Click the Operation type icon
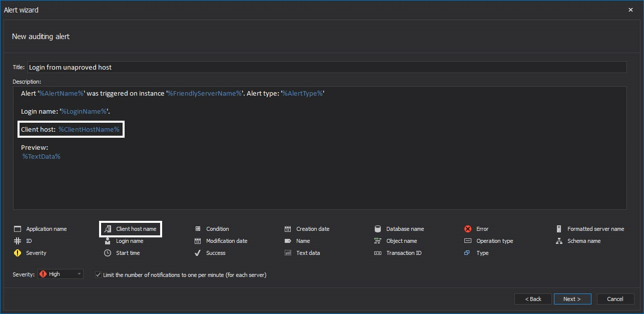This screenshot has width=644, height=314. (468, 241)
